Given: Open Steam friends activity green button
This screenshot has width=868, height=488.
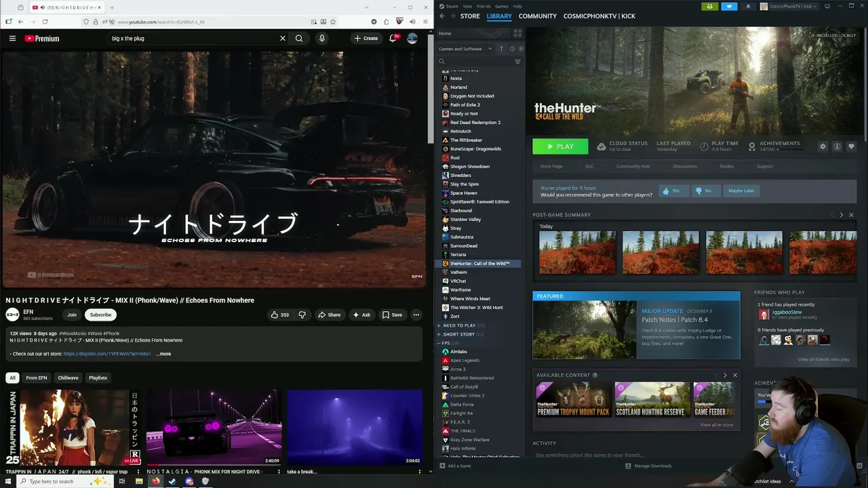Looking at the screenshot, I should (710, 6).
